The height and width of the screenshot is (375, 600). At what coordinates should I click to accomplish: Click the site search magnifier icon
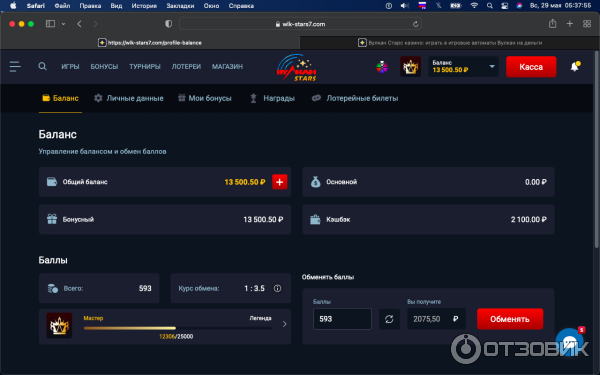pos(42,67)
